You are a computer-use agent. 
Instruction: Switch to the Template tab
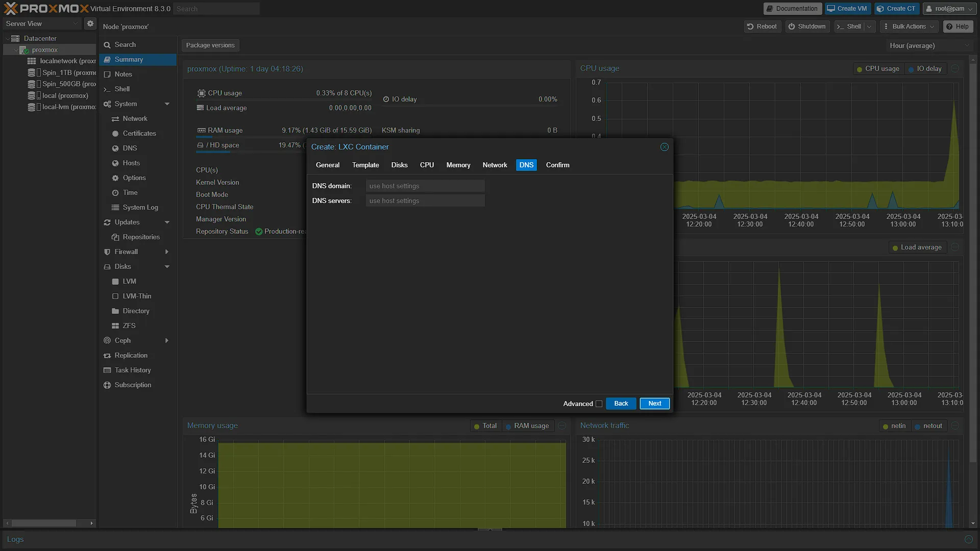point(365,165)
